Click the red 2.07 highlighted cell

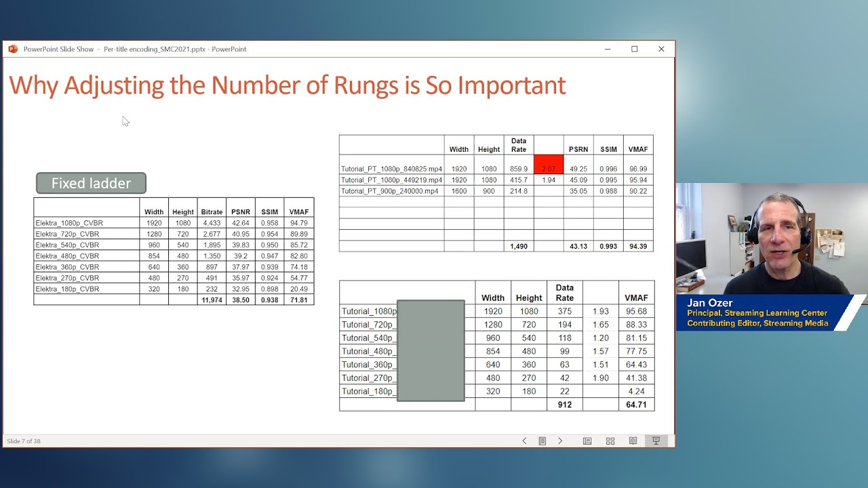(x=549, y=165)
